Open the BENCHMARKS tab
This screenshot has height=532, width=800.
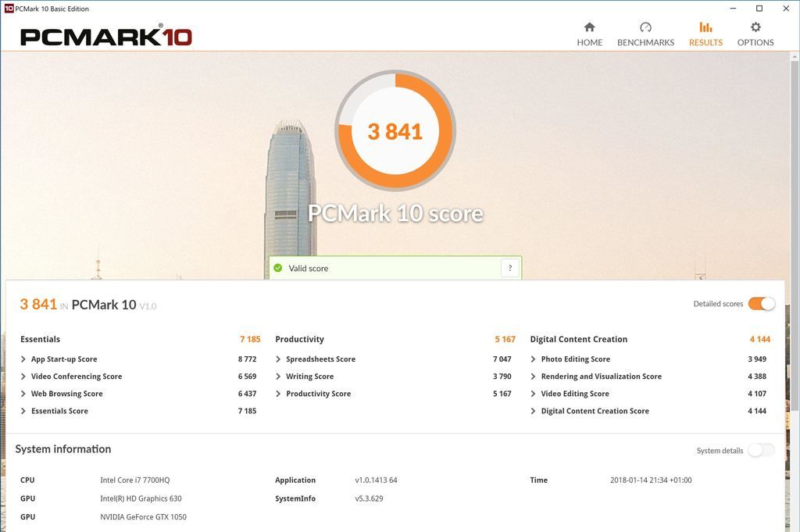(645, 34)
